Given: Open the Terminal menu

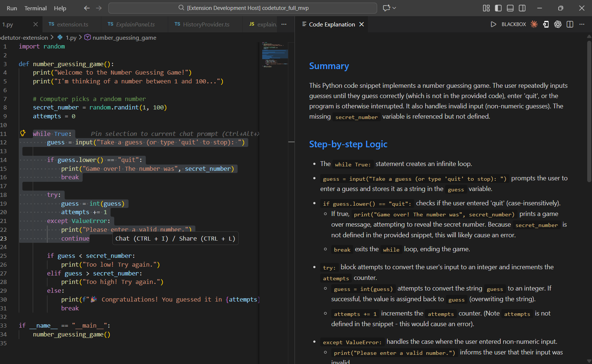Looking at the screenshot, I should pyautogui.click(x=36, y=8).
